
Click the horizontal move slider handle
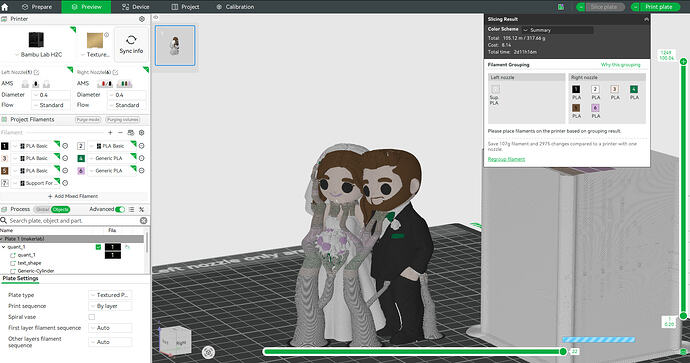(563, 351)
